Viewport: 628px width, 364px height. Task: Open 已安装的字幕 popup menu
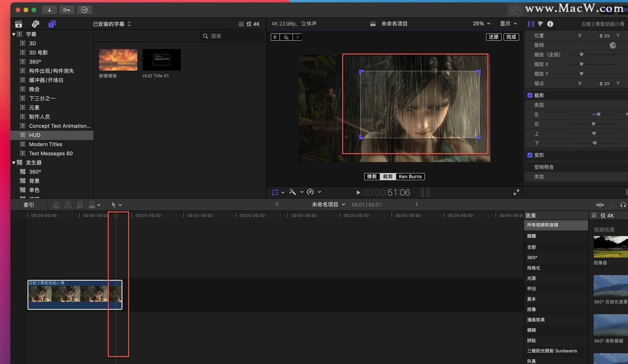pos(112,24)
